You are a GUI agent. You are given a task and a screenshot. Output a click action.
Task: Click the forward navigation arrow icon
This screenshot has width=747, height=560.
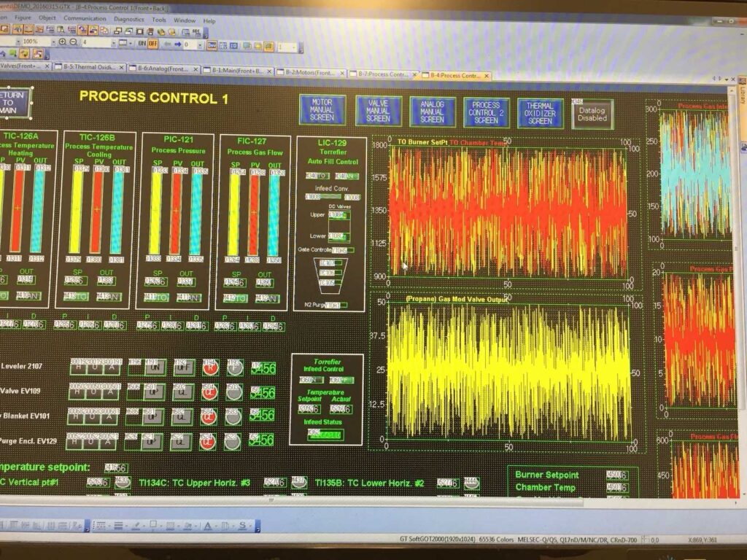click(x=177, y=42)
